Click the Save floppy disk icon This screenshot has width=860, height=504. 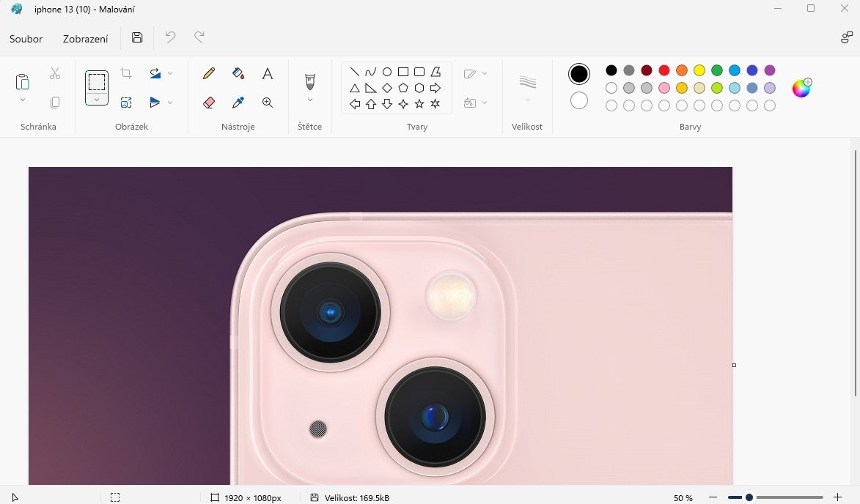137,37
